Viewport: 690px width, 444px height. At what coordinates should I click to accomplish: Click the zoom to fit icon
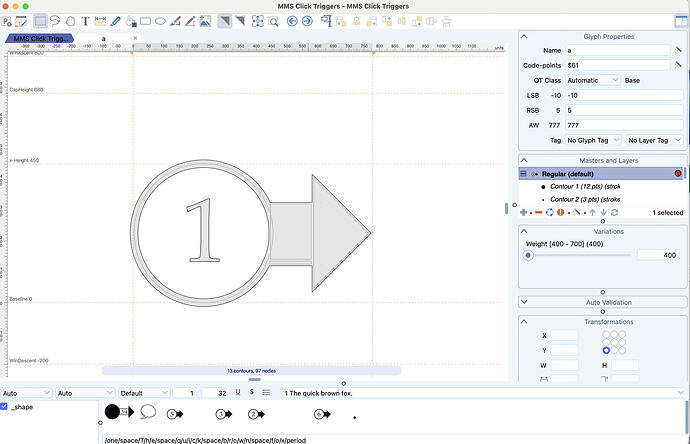[257, 21]
